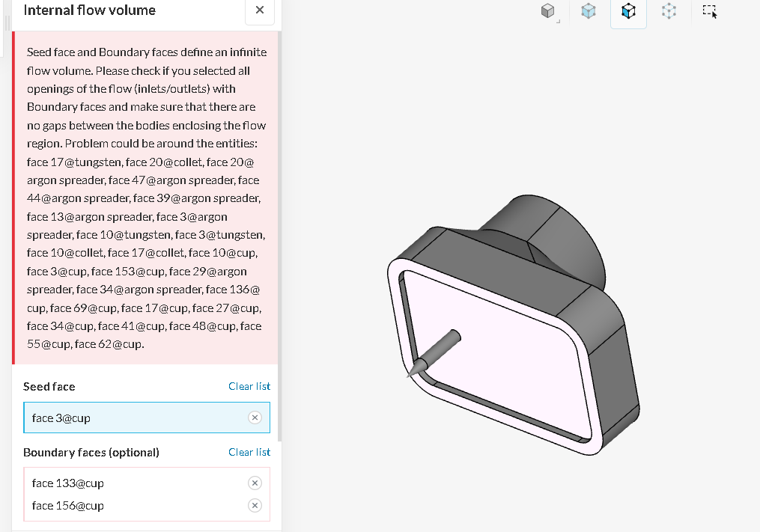Select face 156@cup entry in boundary list
Image resolution: width=760 pixels, height=532 pixels.
click(x=147, y=505)
